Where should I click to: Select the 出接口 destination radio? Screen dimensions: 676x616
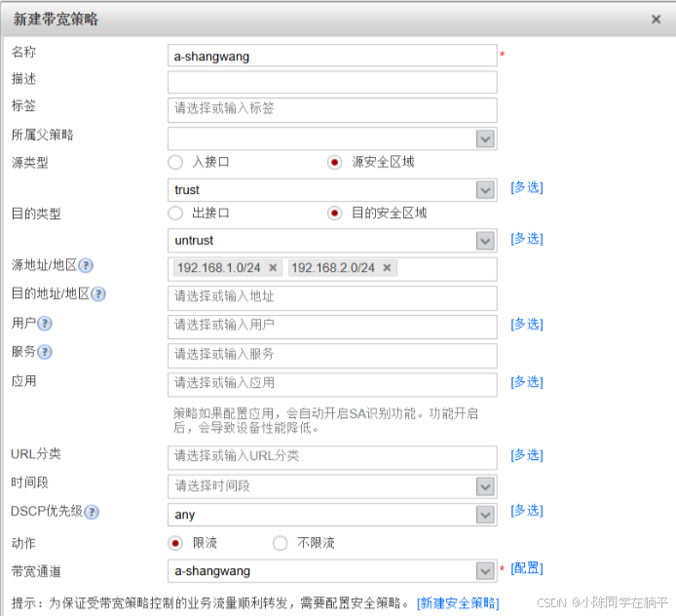pos(175,213)
